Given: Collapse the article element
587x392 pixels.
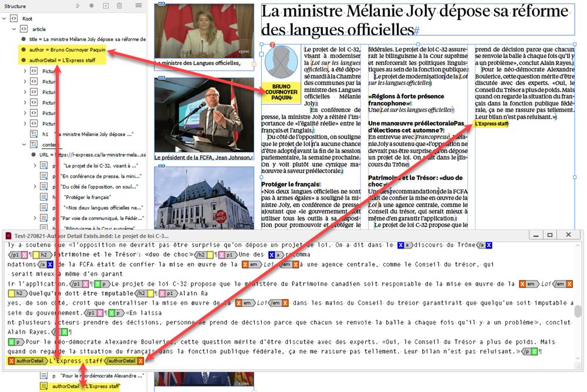Looking at the screenshot, I should click(x=14, y=29).
